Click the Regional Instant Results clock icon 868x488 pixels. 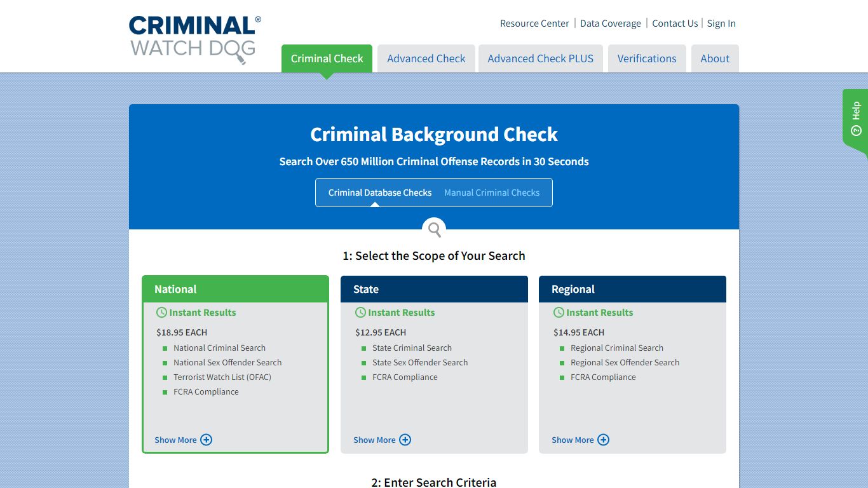click(559, 313)
